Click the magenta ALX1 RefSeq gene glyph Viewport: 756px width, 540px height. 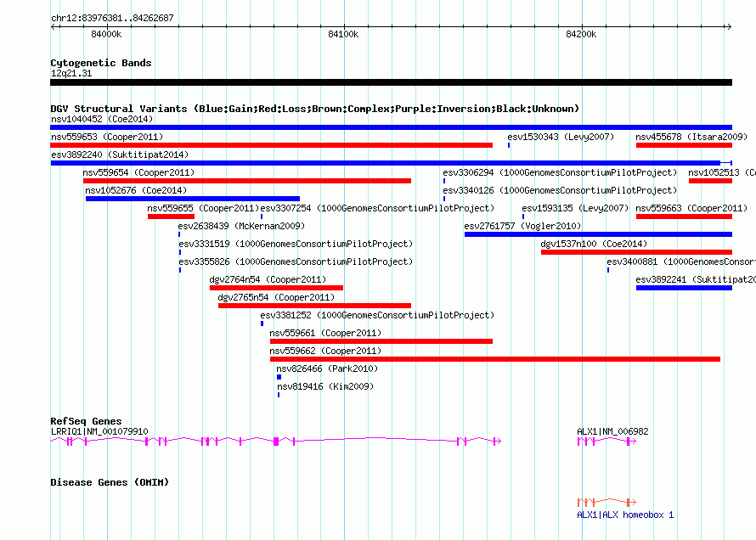[607, 442]
